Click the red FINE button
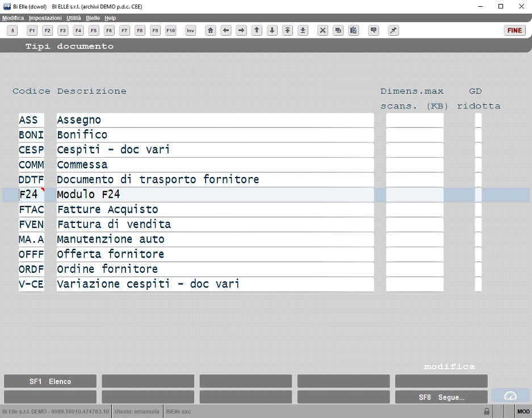Image resolution: width=532 pixels, height=418 pixels. [x=515, y=31]
